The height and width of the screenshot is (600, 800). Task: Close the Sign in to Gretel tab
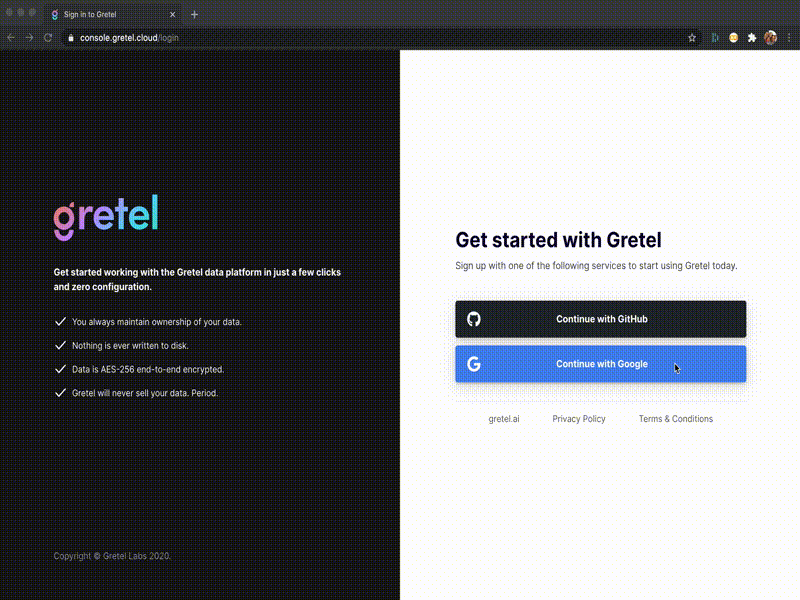[172, 14]
